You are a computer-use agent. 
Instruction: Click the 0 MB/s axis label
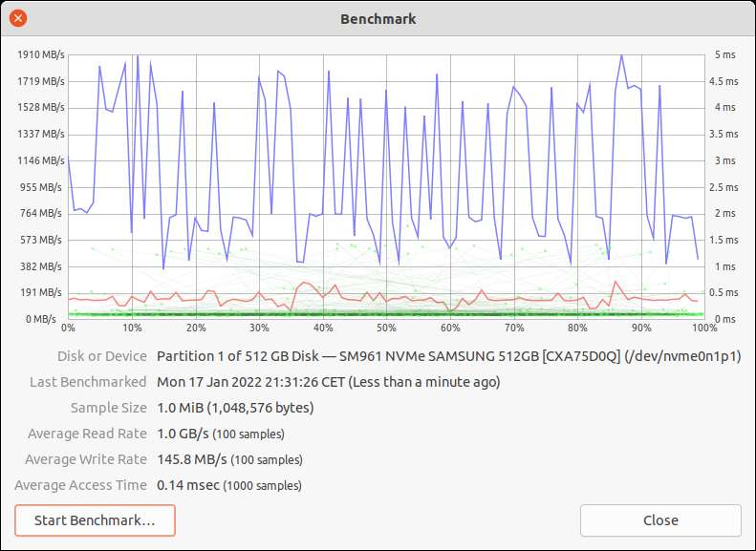pyautogui.click(x=41, y=319)
